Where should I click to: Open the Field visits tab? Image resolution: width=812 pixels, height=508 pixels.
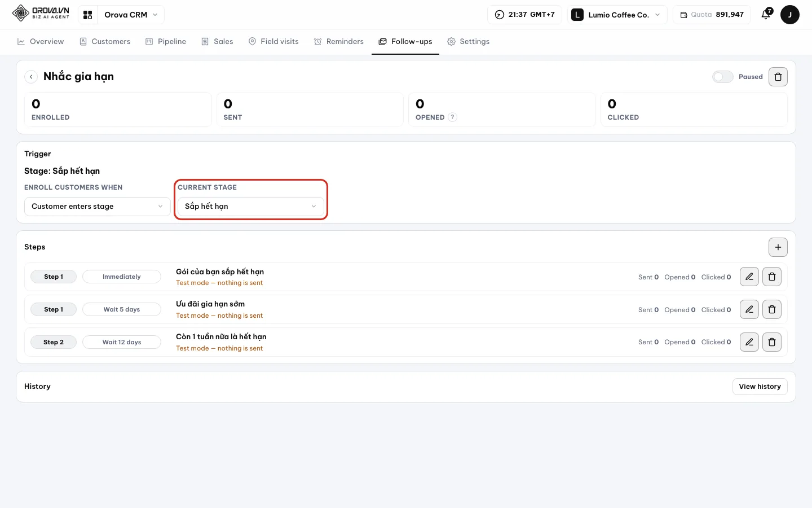(x=273, y=42)
